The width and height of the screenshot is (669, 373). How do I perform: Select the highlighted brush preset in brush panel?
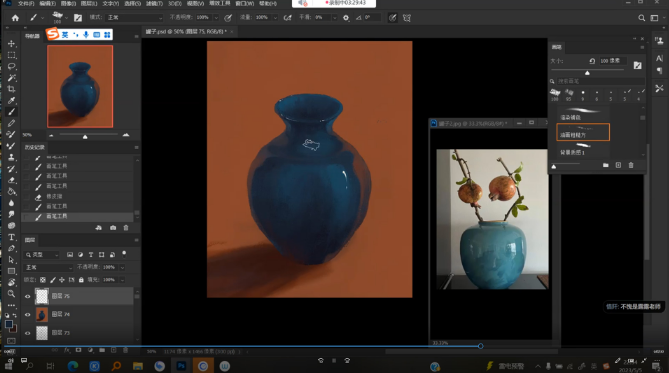pyautogui.click(x=583, y=132)
